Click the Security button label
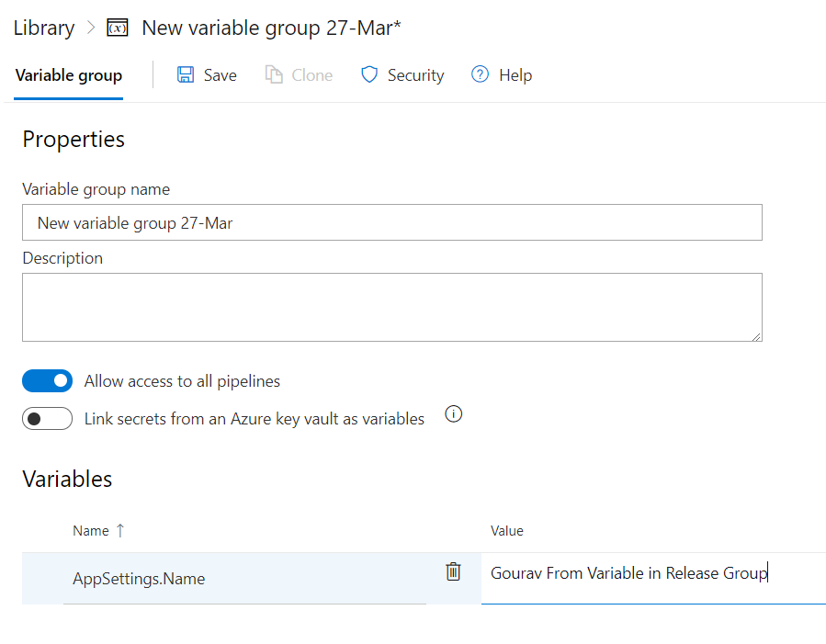This screenshot has width=826, height=644. point(415,75)
